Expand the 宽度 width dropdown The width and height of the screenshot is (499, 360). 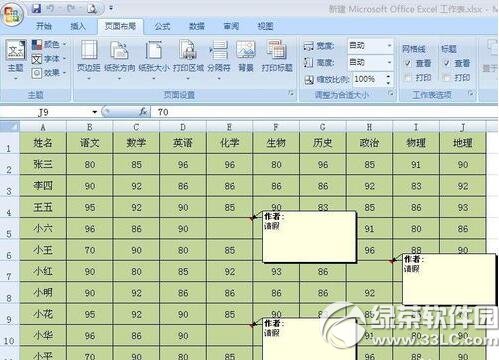[x=389, y=45]
